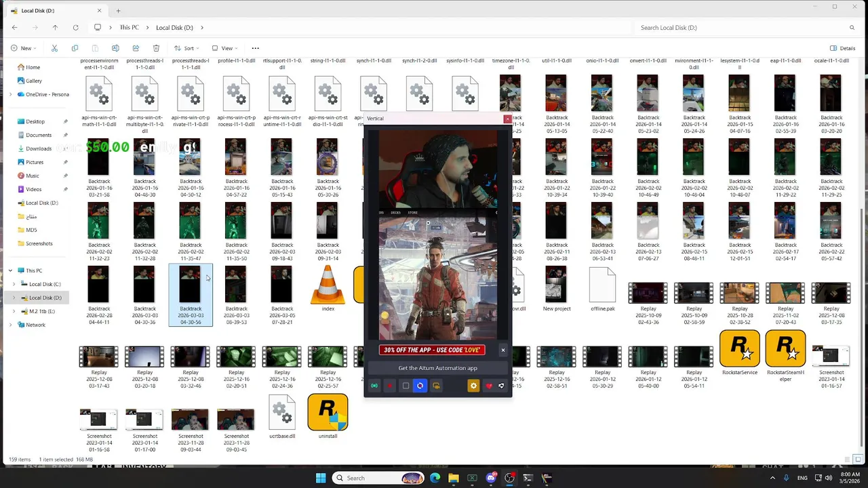Expand the M.2 1tb (E:) tree node
Viewport: 868px width, 488px height.
pyautogui.click(x=15, y=311)
